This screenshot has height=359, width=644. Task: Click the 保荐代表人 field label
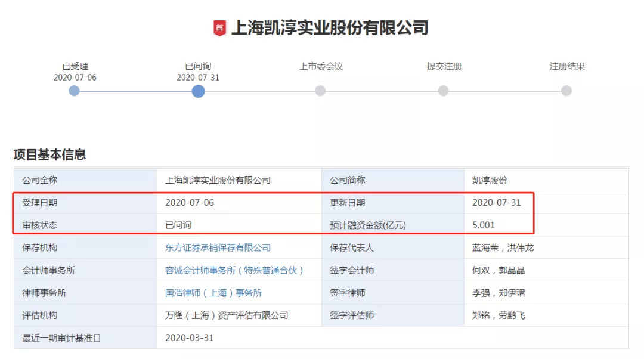pyautogui.click(x=352, y=247)
